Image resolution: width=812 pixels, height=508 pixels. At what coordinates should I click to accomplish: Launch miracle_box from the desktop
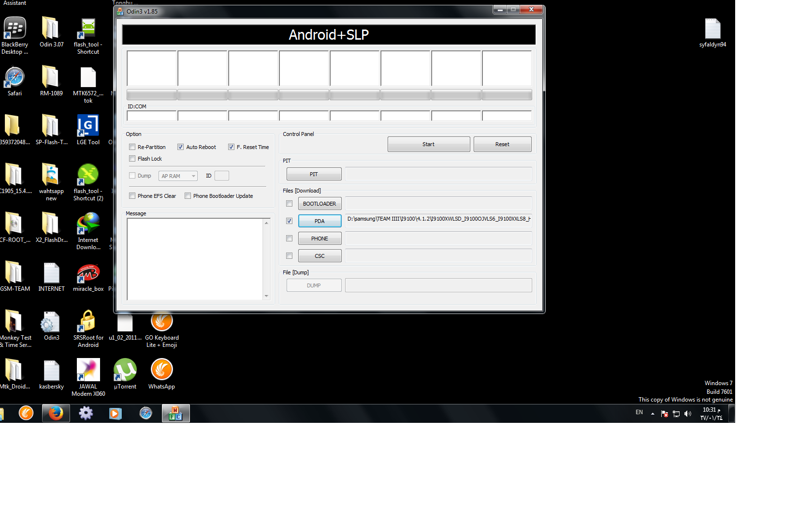pyautogui.click(x=88, y=276)
